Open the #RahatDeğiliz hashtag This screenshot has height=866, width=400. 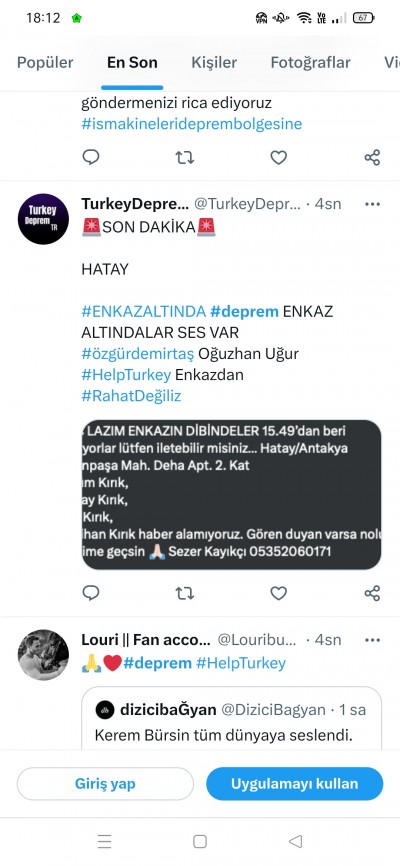click(131, 395)
